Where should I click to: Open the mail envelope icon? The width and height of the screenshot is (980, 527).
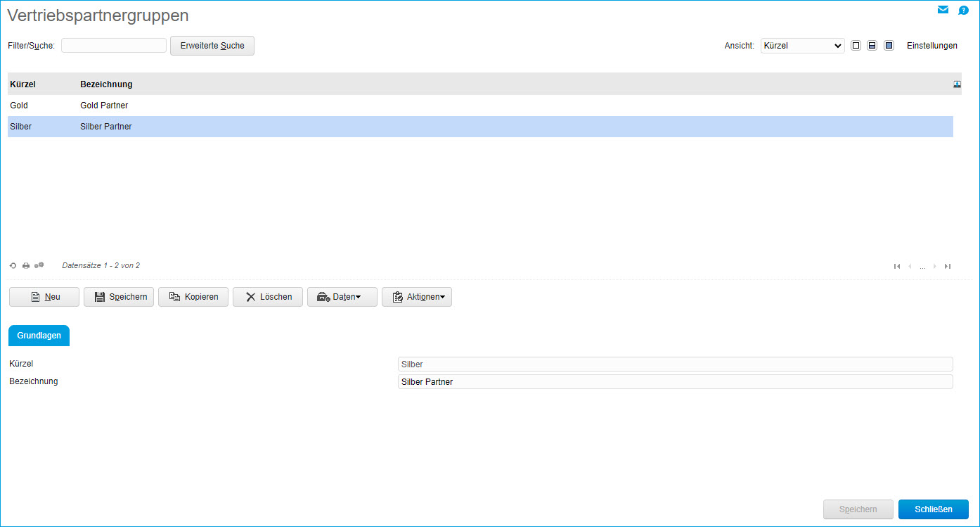click(943, 10)
